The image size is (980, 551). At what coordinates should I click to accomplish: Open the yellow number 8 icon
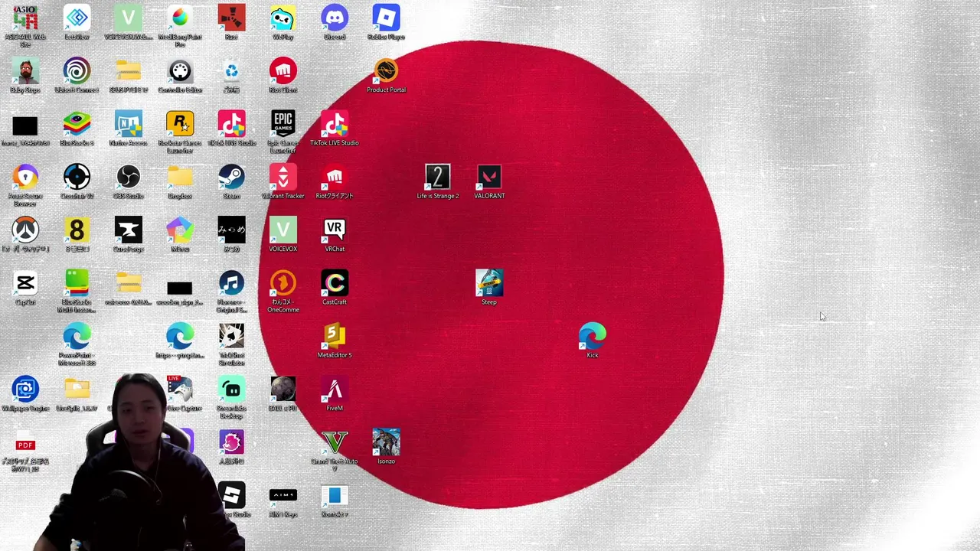click(77, 230)
